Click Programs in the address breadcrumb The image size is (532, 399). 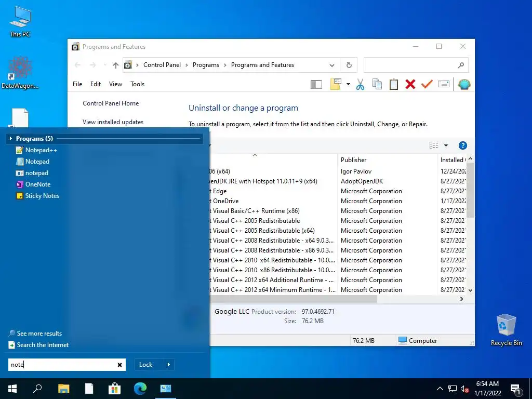[x=206, y=65]
